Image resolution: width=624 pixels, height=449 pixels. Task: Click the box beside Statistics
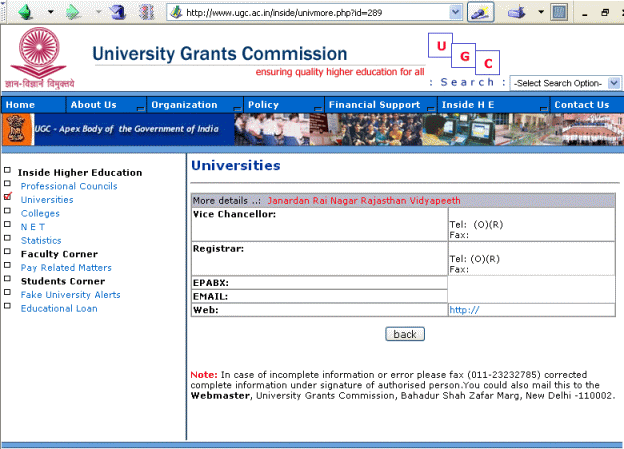7,238
